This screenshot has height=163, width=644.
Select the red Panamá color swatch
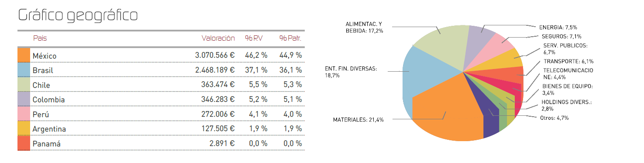24,143
